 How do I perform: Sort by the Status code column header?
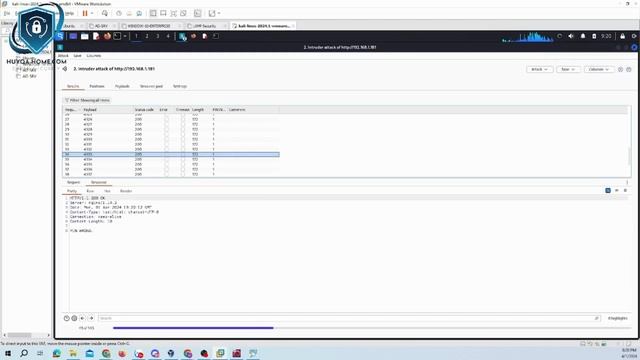(x=144, y=109)
